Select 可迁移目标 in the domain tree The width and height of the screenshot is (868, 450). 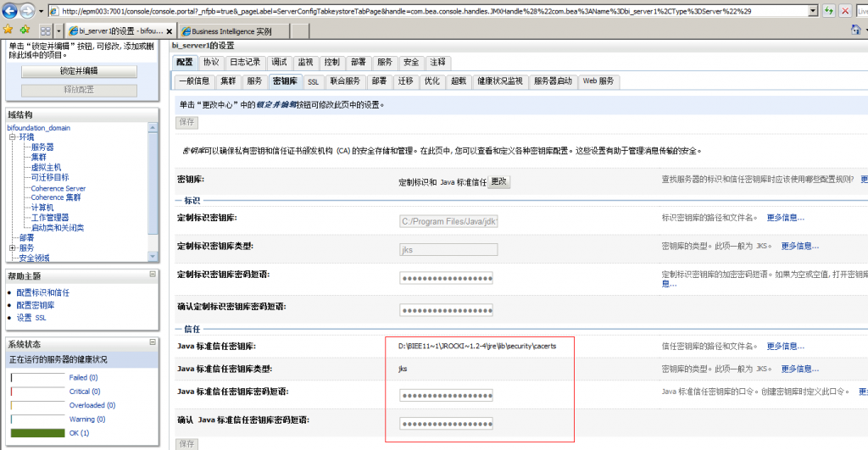pyautogui.click(x=50, y=177)
